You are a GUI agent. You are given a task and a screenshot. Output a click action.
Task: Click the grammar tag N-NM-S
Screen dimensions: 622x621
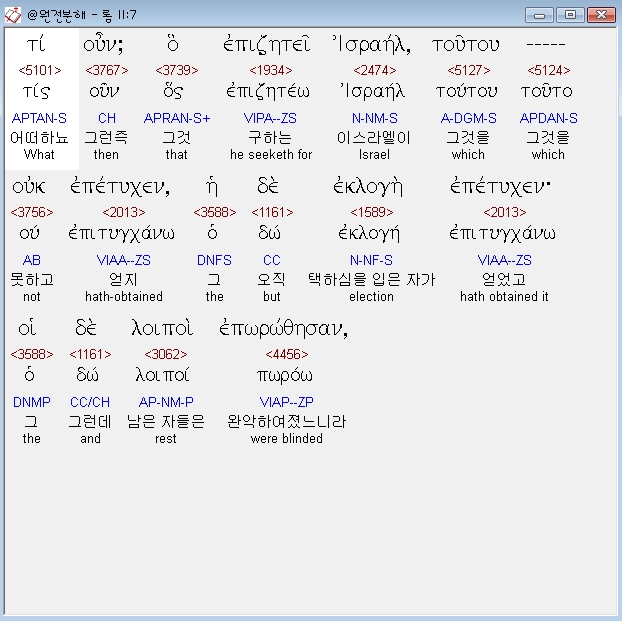click(x=374, y=118)
